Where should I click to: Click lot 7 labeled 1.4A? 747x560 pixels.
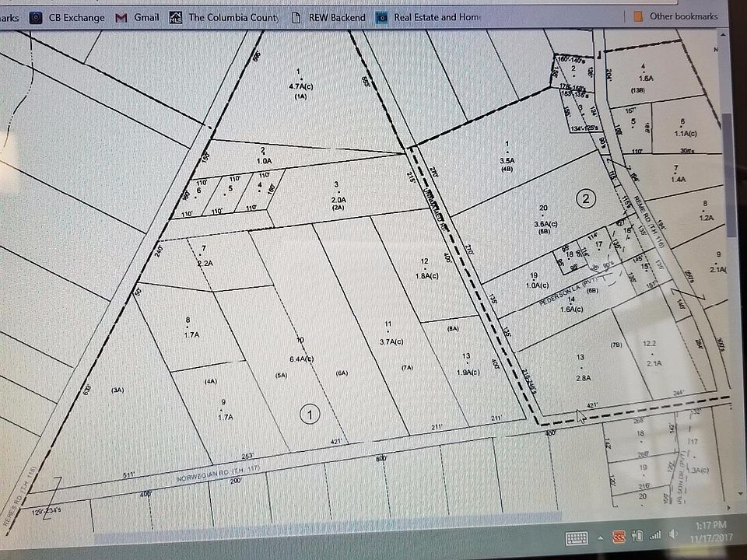[678, 173]
